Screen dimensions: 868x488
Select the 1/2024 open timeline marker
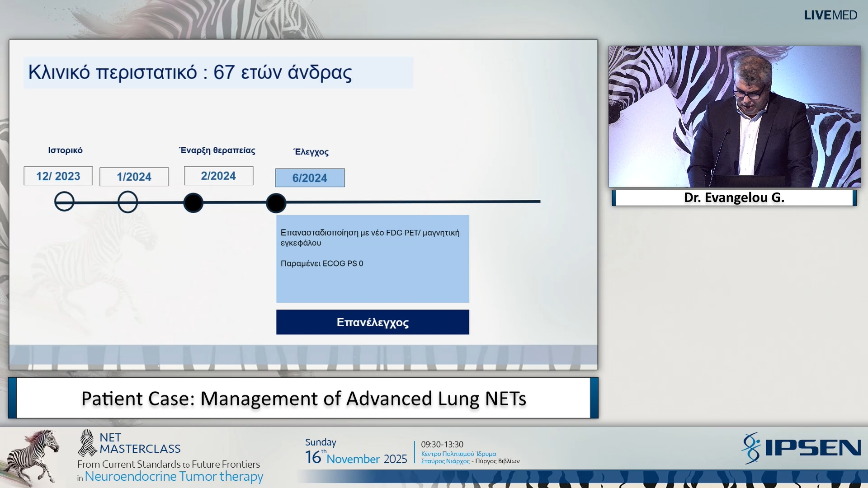[x=128, y=202]
